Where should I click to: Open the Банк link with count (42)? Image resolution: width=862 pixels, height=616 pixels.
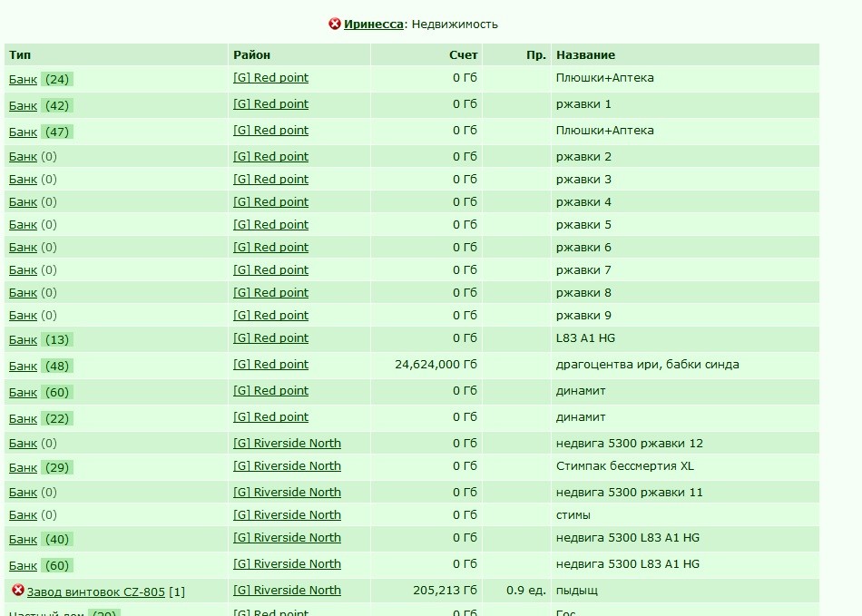(x=23, y=105)
